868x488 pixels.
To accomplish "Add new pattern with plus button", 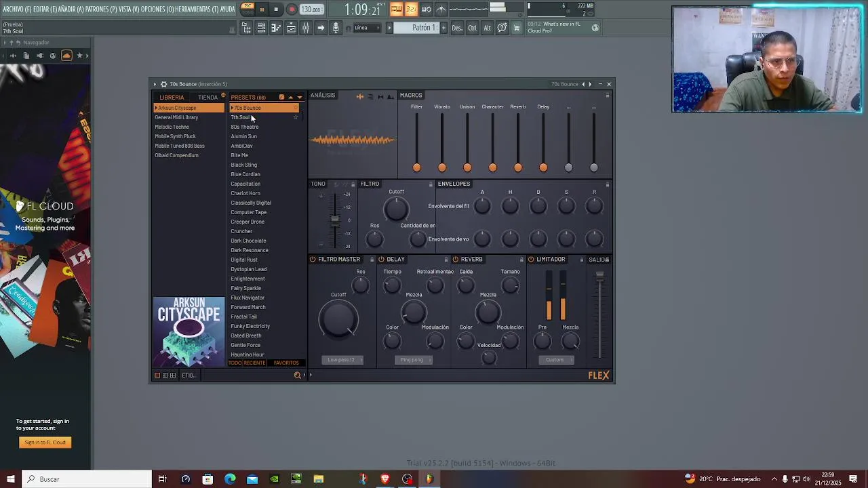I will (x=444, y=28).
